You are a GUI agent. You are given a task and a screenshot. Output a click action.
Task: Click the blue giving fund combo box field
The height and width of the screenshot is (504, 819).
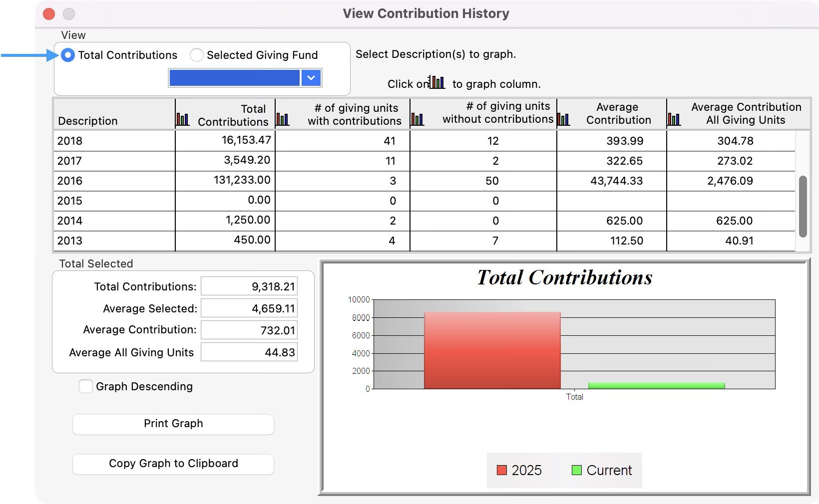pyautogui.click(x=235, y=78)
